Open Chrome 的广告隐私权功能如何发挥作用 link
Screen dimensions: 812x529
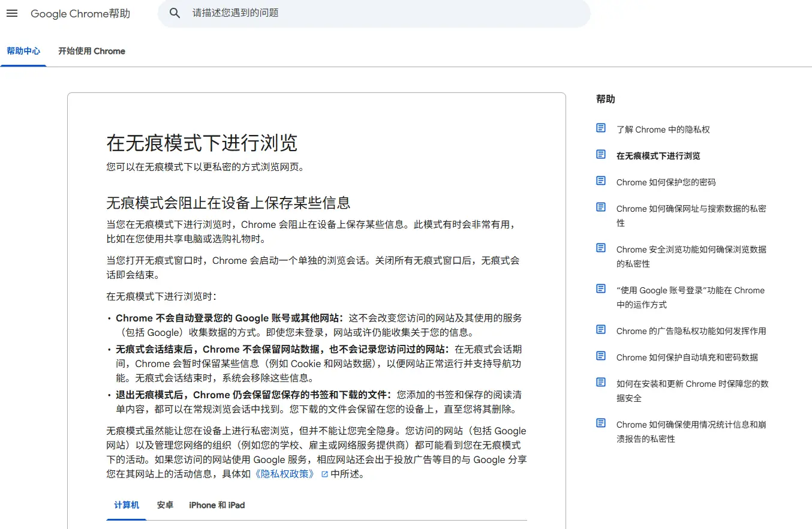coord(691,331)
